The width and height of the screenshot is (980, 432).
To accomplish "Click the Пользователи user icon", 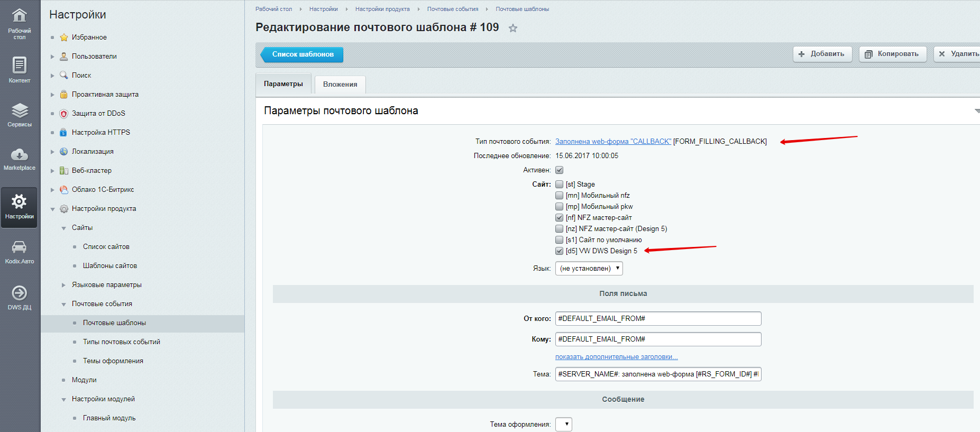I will point(64,56).
